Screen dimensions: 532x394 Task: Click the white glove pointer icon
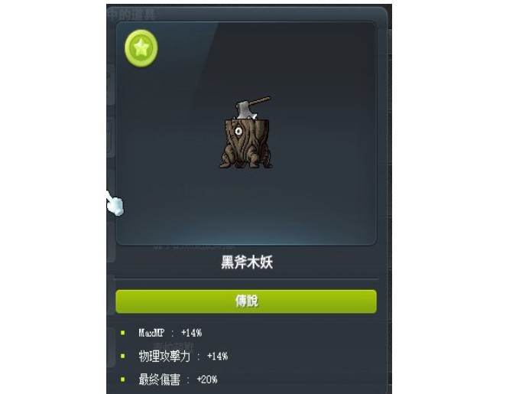pyautogui.click(x=115, y=203)
